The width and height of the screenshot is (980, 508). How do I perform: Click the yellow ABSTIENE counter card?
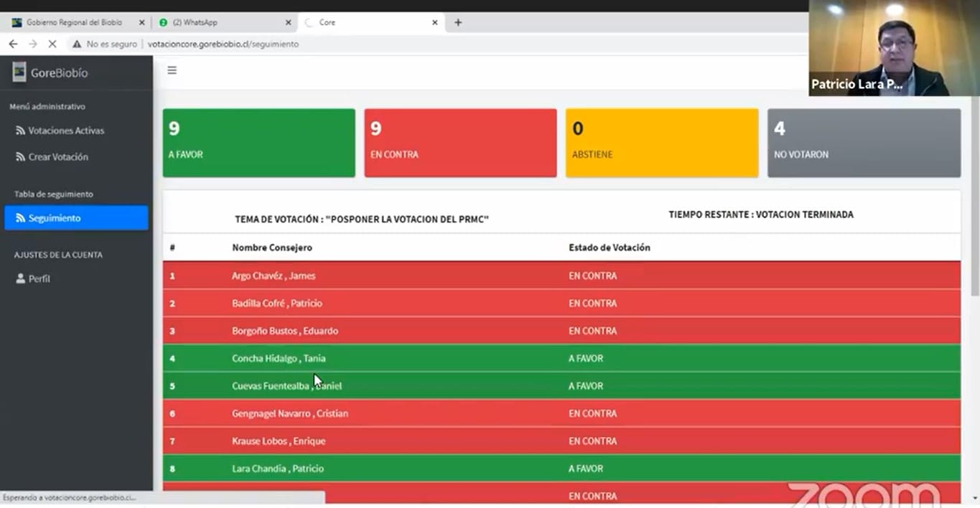click(662, 143)
